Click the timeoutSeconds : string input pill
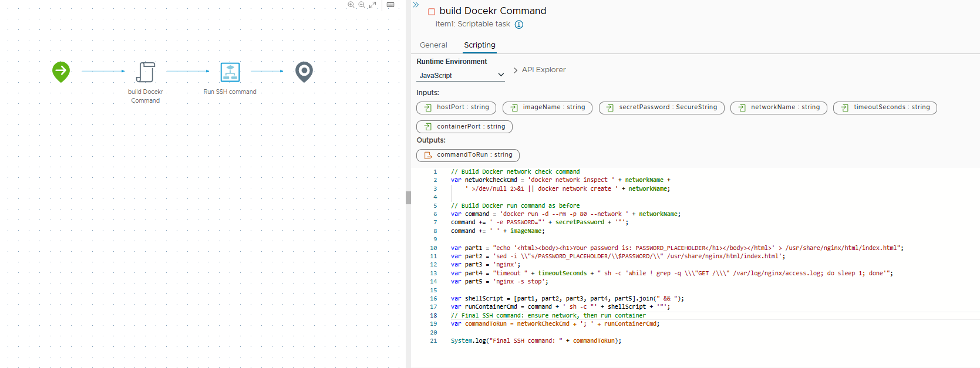Screen dimensions: 980x368 pos(885,107)
